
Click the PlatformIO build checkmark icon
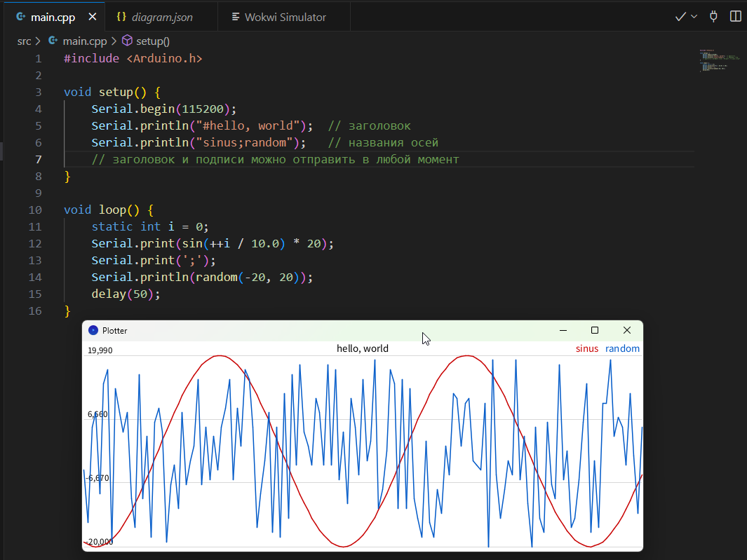[680, 17]
